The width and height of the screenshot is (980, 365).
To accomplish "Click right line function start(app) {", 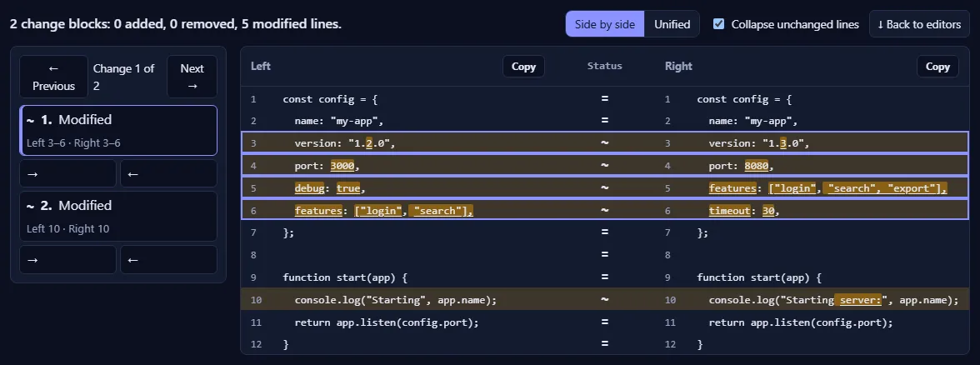I will (759, 277).
